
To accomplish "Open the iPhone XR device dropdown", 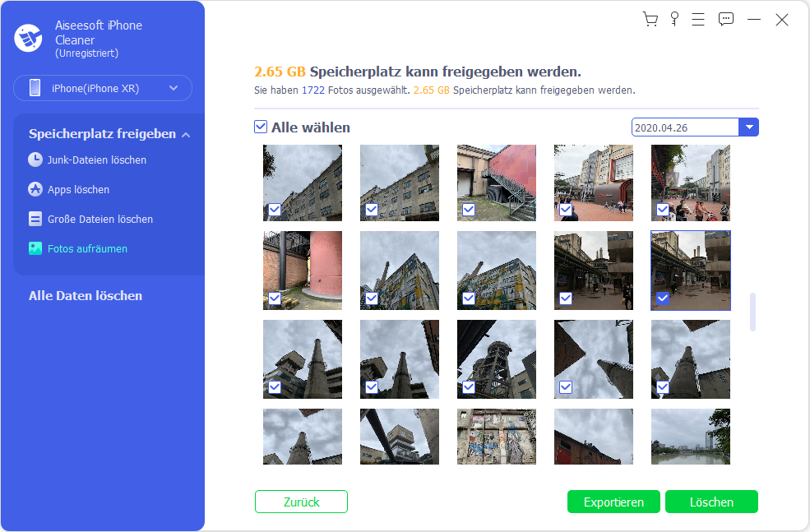I will coord(103,88).
